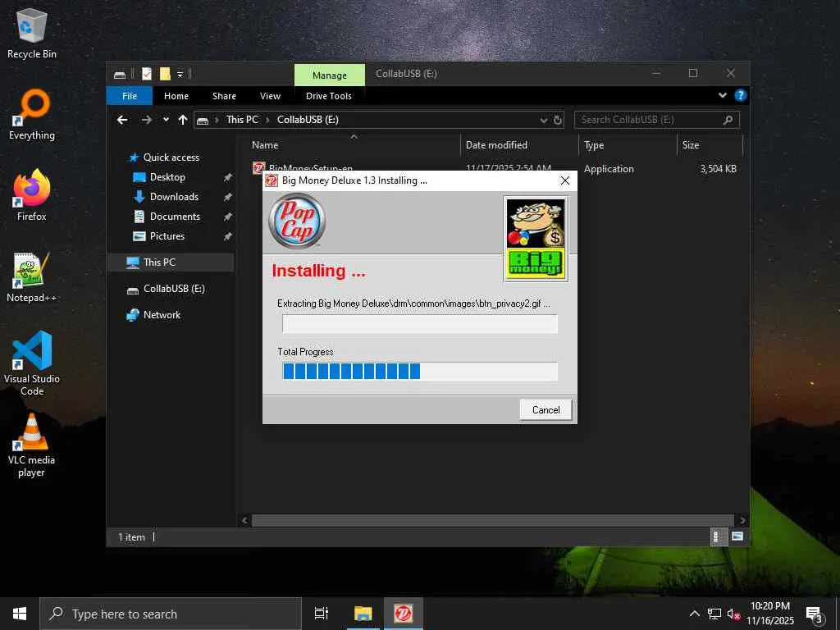Open network status tray icon
The width and height of the screenshot is (840, 630).
pos(714,614)
